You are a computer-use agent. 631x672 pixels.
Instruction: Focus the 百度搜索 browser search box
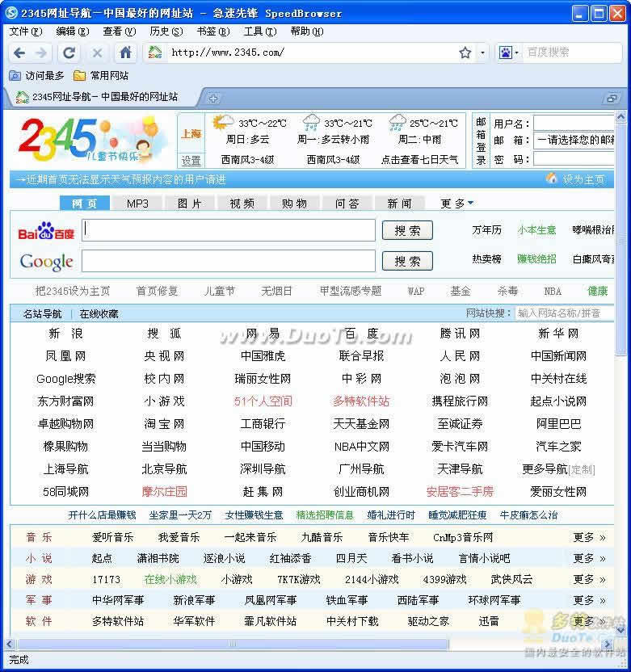pos(572,52)
